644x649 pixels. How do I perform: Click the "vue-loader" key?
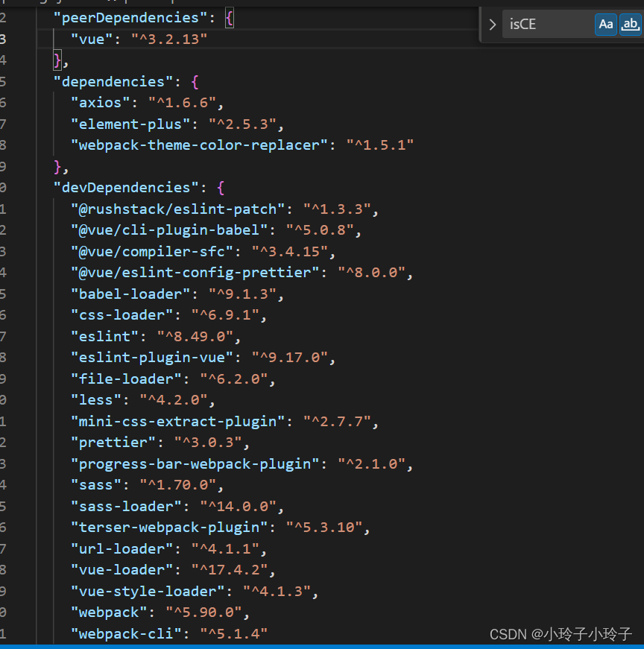tap(121, 570)
